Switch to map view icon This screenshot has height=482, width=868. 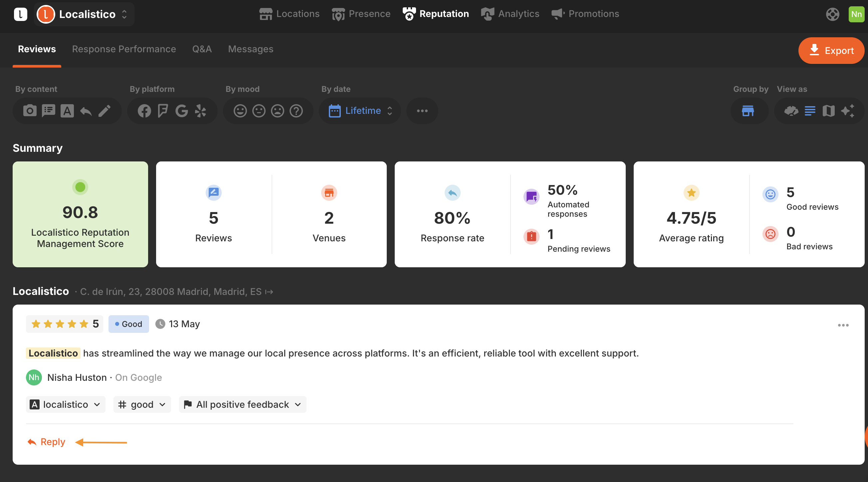pyautogui.click(x=829, y=111)
